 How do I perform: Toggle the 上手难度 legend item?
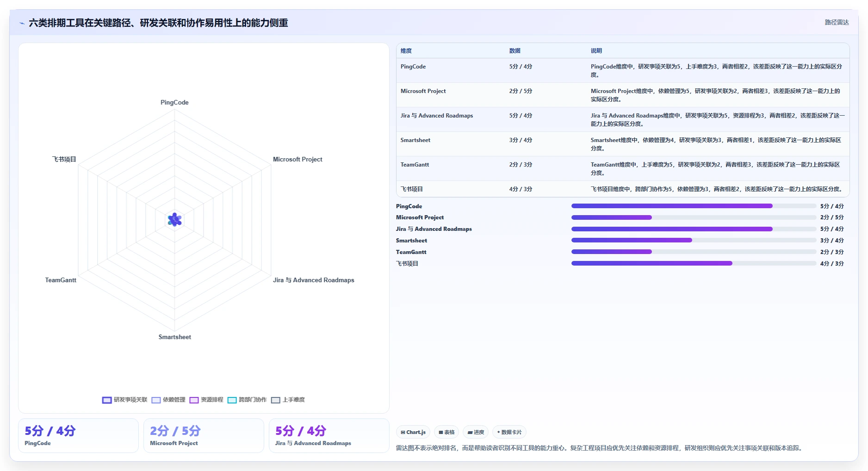point(288,400)
